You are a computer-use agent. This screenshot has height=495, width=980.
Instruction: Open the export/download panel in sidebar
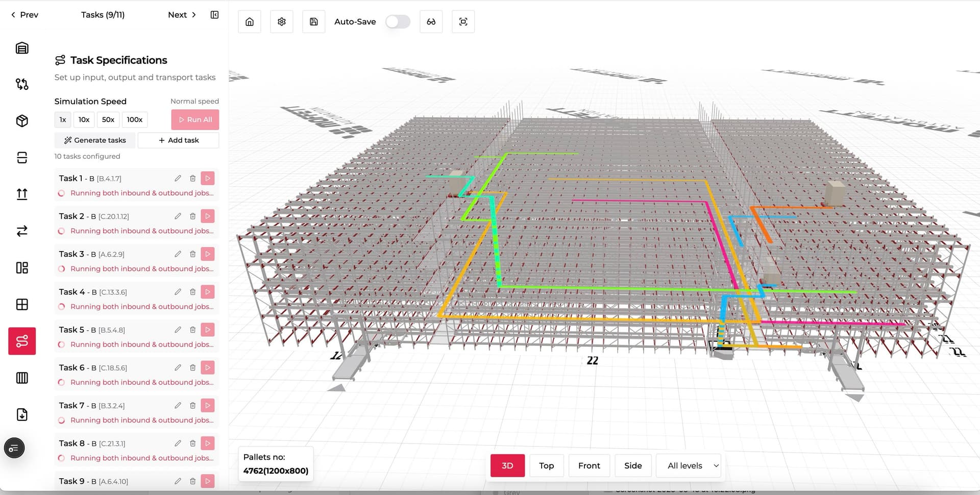tap(22, 414)
